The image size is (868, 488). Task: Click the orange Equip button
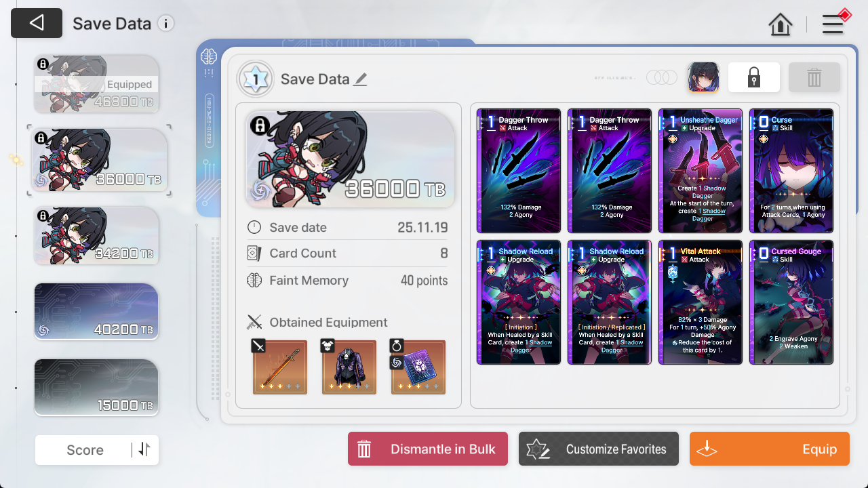tap(770, 449)
